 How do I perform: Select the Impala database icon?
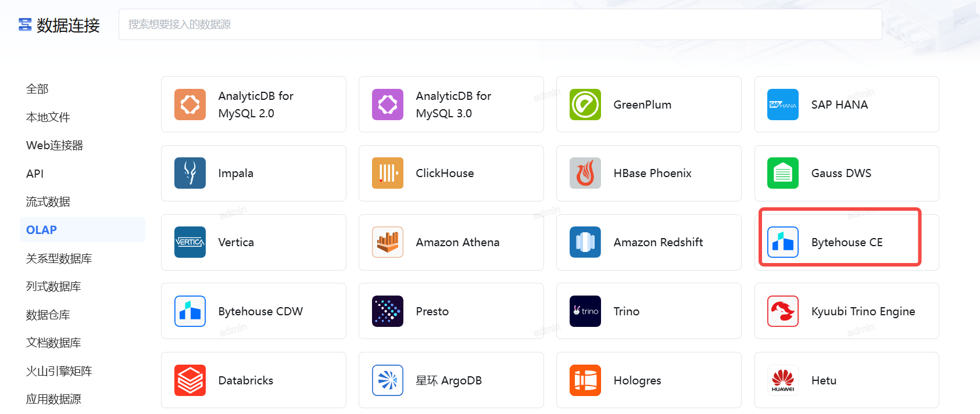pos(189,173)
